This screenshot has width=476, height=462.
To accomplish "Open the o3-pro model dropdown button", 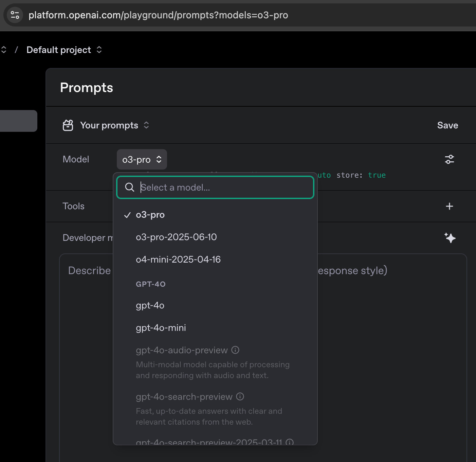I will coord(142,159).
